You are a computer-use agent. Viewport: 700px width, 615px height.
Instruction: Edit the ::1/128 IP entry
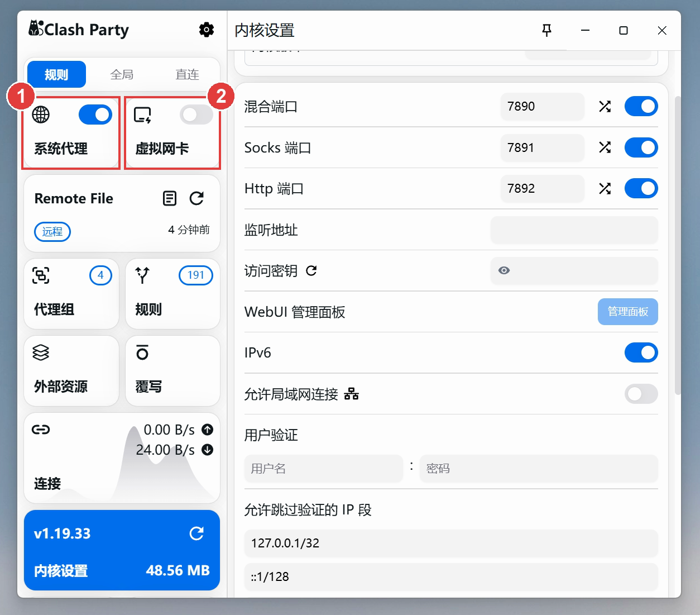pos(451,576)
